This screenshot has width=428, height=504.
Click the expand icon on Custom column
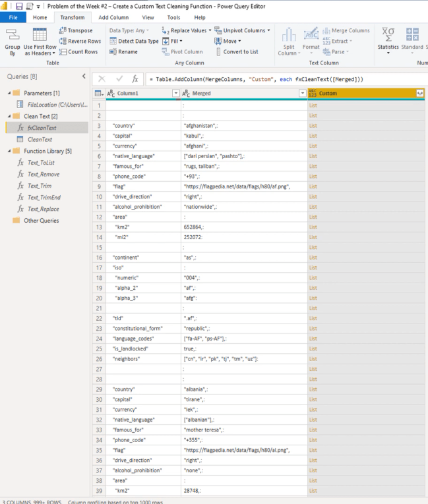pyautogui.click(x=419, y=93)
